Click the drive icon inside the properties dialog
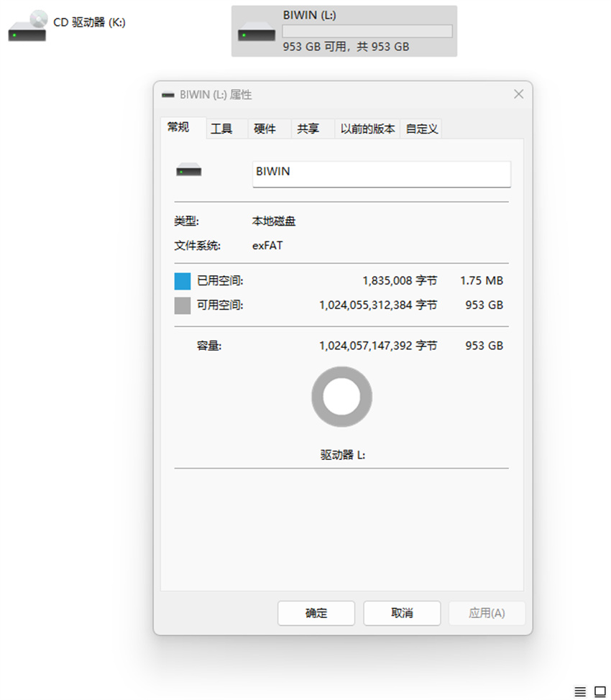This screenshot has height=700, width=611. [x=188, y=170]
